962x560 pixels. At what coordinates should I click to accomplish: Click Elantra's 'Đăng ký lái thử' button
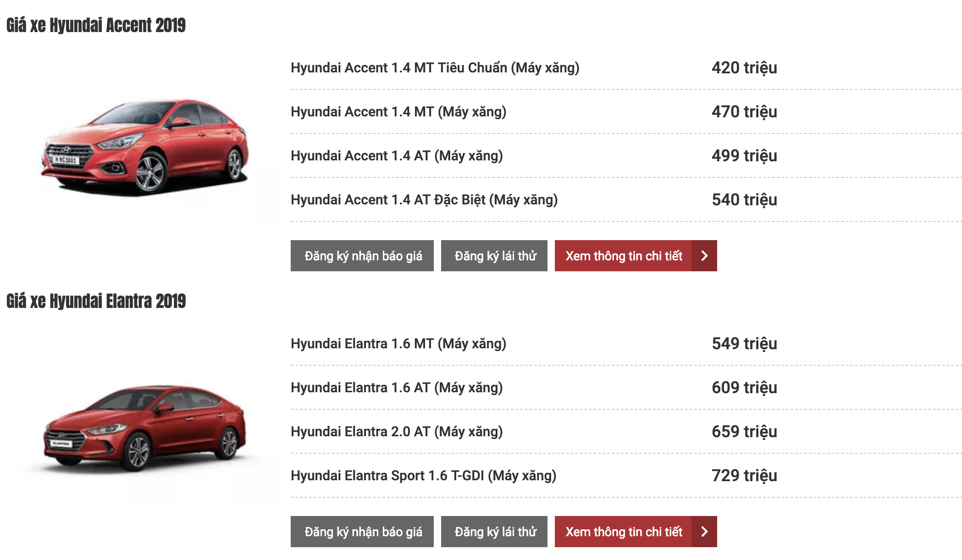[x=494, y=532]
